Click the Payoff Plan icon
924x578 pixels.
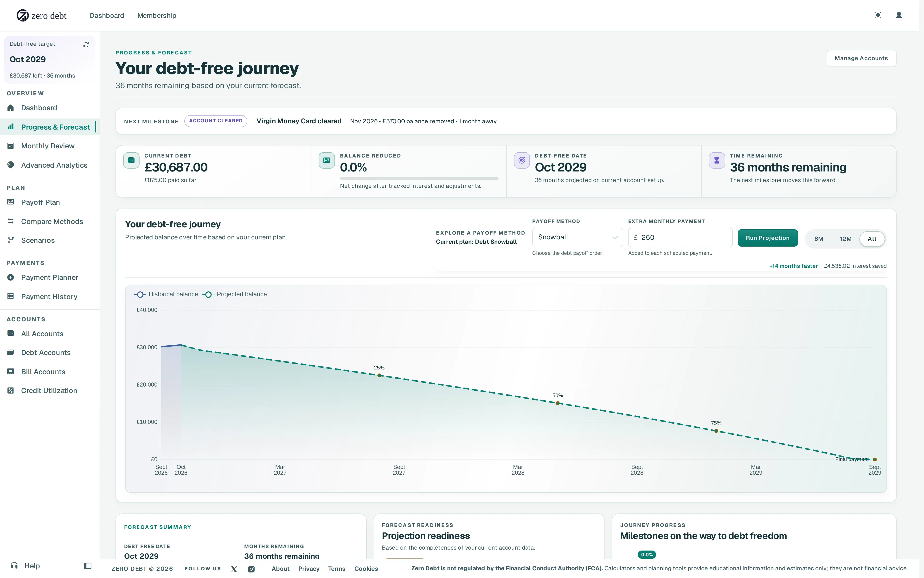point(11,202)
